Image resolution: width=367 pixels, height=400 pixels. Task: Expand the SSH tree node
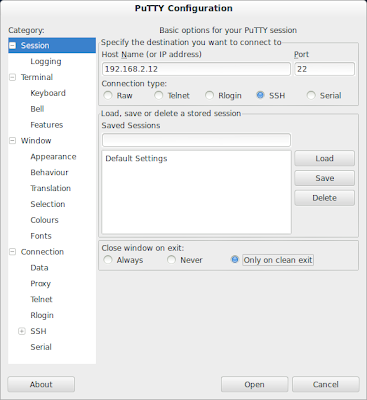click(22, 331)
